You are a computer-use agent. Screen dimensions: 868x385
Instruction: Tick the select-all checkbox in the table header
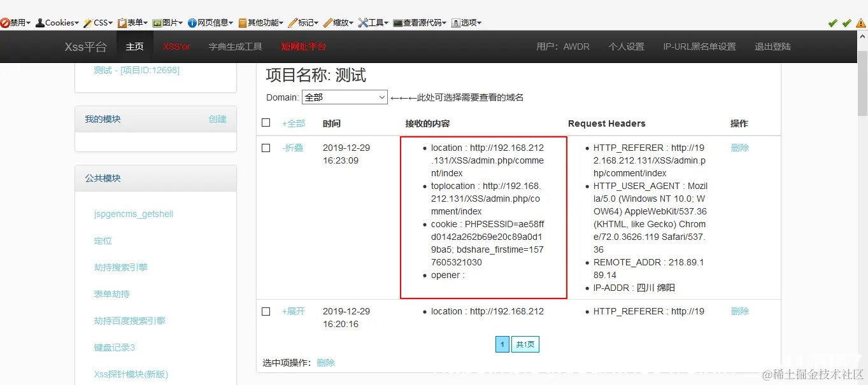pos(266,123)
